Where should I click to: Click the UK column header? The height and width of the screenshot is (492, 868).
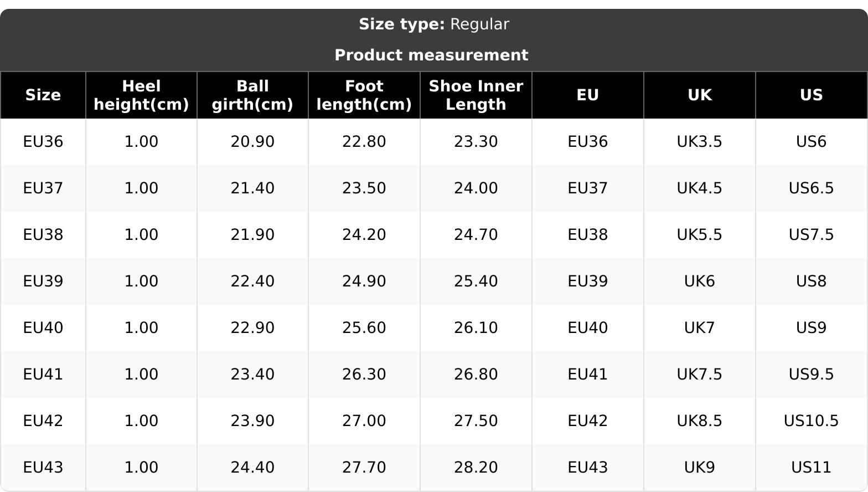pos(699,95)
